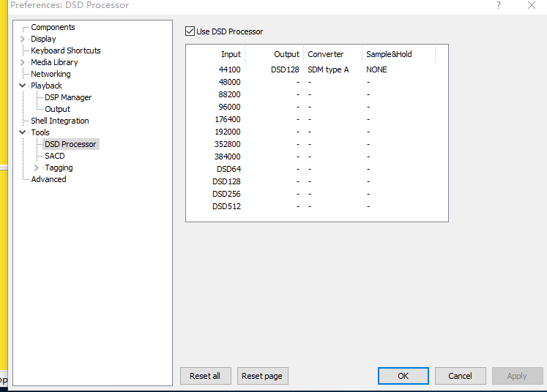Expand the Tagging tree node

(x=37, y=168)
